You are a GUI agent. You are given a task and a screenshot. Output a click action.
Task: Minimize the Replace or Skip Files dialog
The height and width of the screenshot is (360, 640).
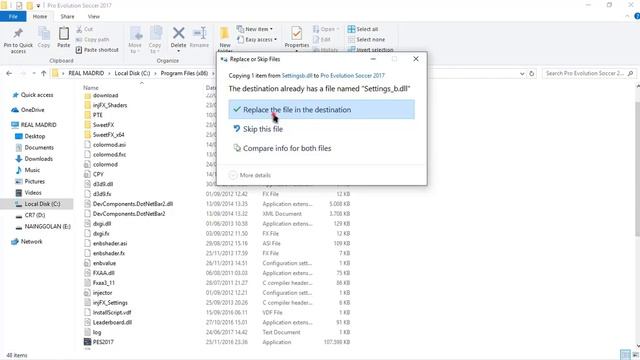click(373, 59)
